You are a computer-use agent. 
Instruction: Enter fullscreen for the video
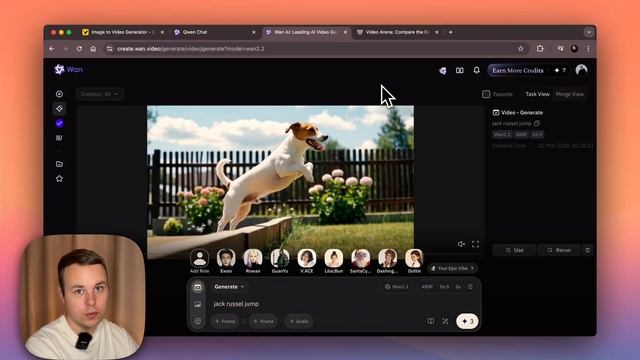(x=476, y=244)
